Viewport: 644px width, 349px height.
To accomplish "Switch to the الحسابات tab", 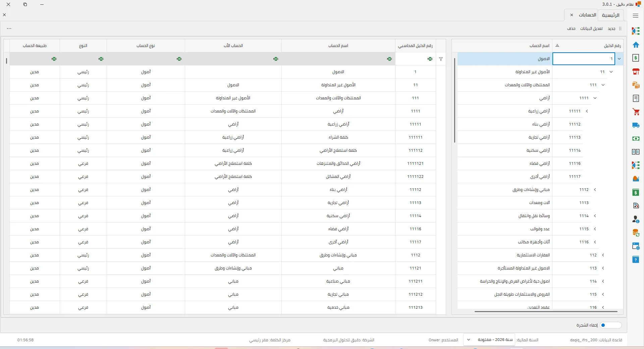I will coord(587,15).
